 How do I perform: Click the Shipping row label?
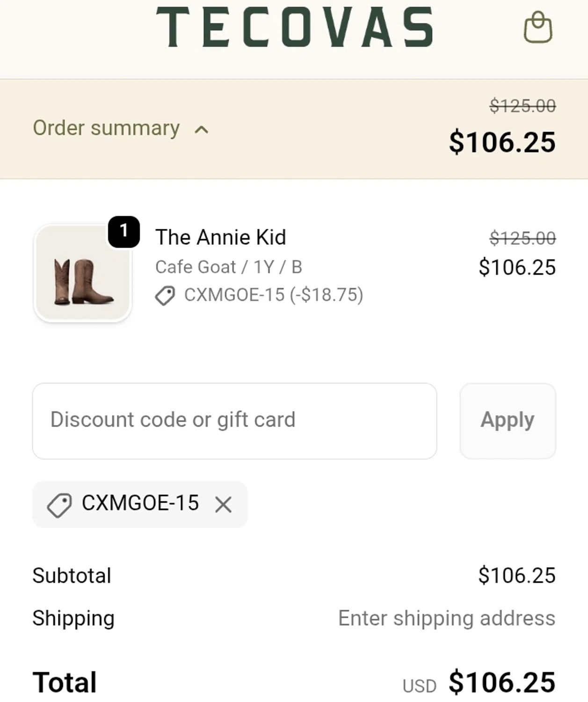coord(73,618)
